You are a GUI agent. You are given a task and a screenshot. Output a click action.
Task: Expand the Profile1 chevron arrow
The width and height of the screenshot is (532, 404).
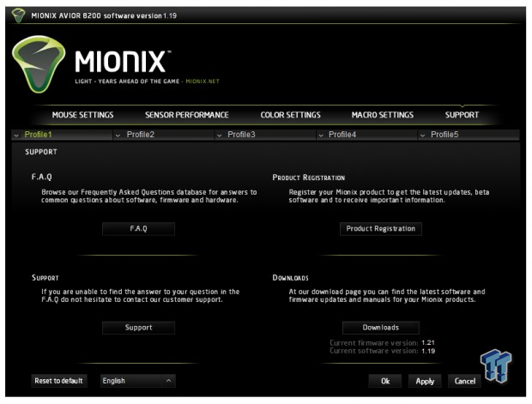click(16, 136)
